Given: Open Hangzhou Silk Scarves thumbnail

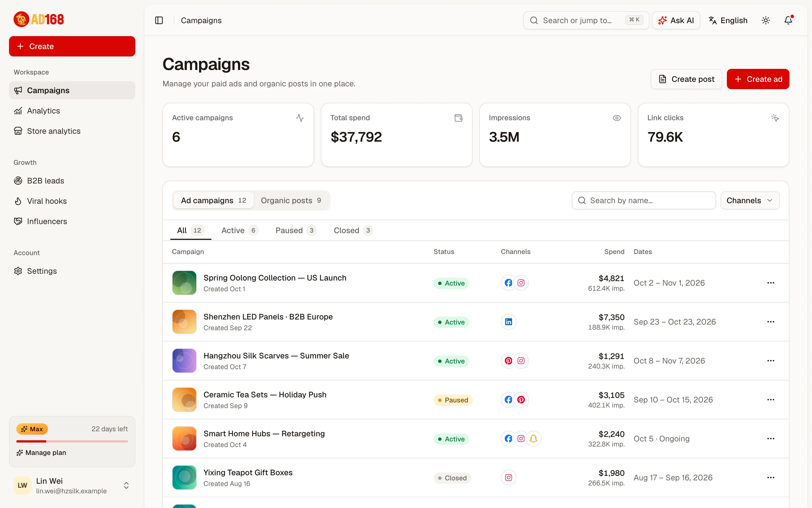Looking at the screenshot, I should [x=184, y=361].
